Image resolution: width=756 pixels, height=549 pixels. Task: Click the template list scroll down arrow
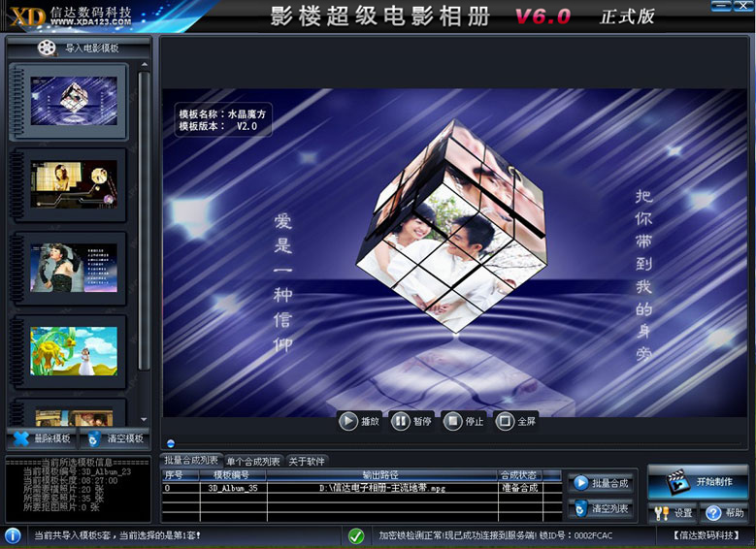(145, 420)
